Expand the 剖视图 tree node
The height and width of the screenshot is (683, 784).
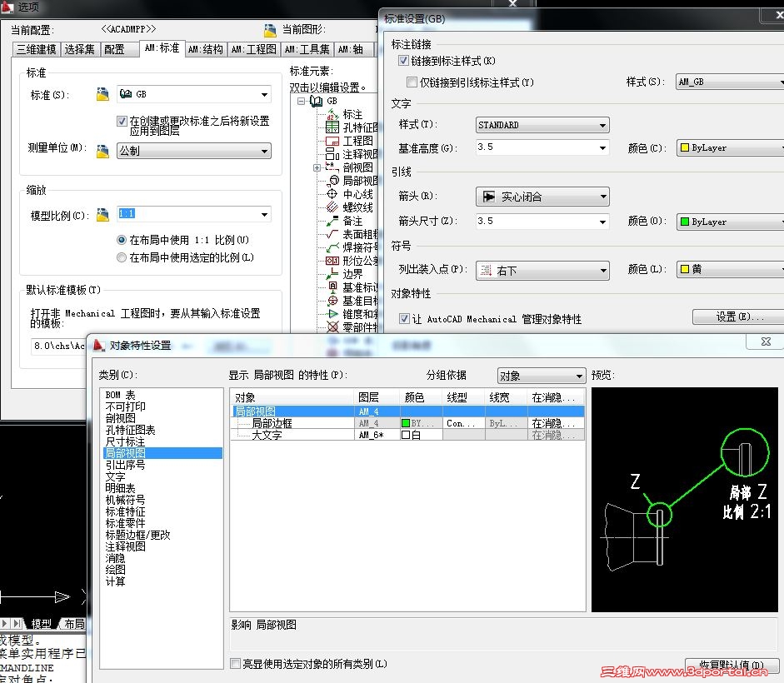click(317, 167)
